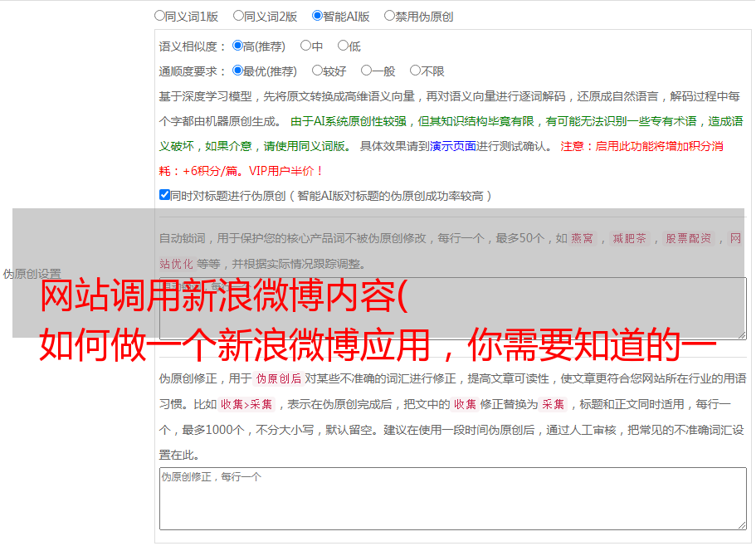Viewport: 756px width, 546px height.
Task: Focus the 伪原创修正，每行一个 text area
Action: [x=453, y=499]
